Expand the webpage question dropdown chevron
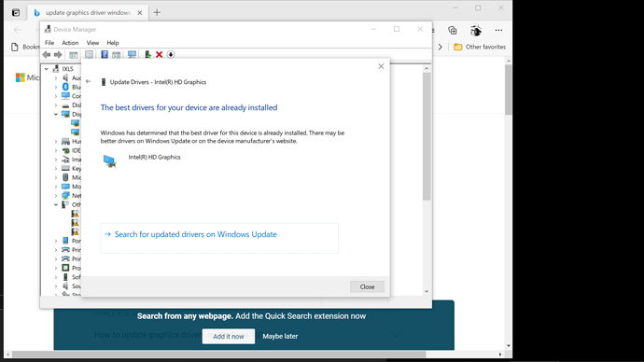 pyautogui.click(x=396, y=335)
